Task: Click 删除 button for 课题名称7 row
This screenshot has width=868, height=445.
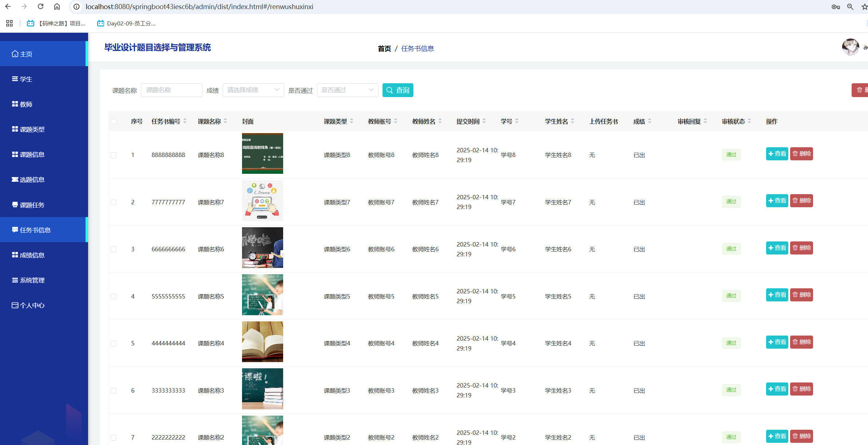Action: point(801,201)
